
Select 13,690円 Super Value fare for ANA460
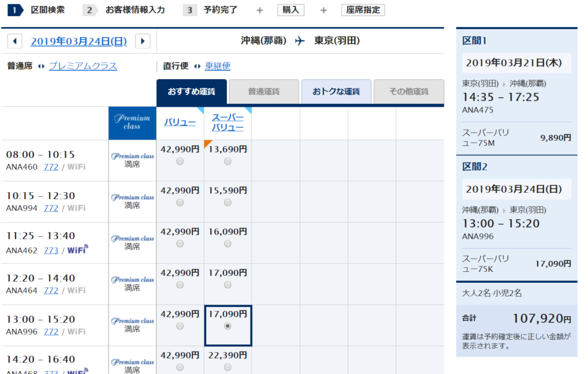[x=228, y=161]
